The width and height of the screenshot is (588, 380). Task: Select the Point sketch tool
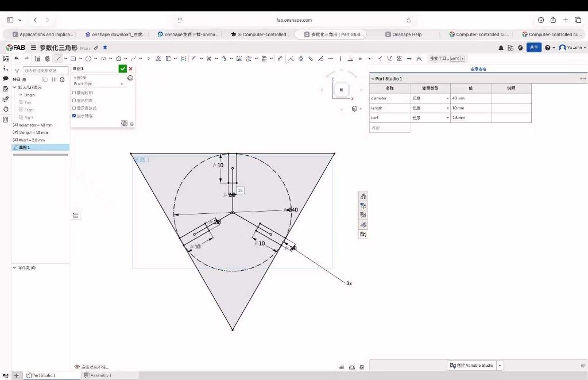pos(149,59)
